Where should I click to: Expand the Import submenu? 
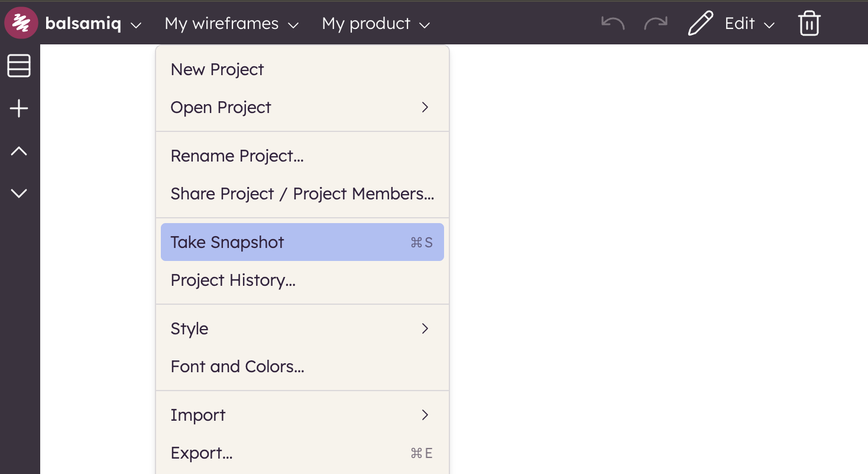click(425, 415)
